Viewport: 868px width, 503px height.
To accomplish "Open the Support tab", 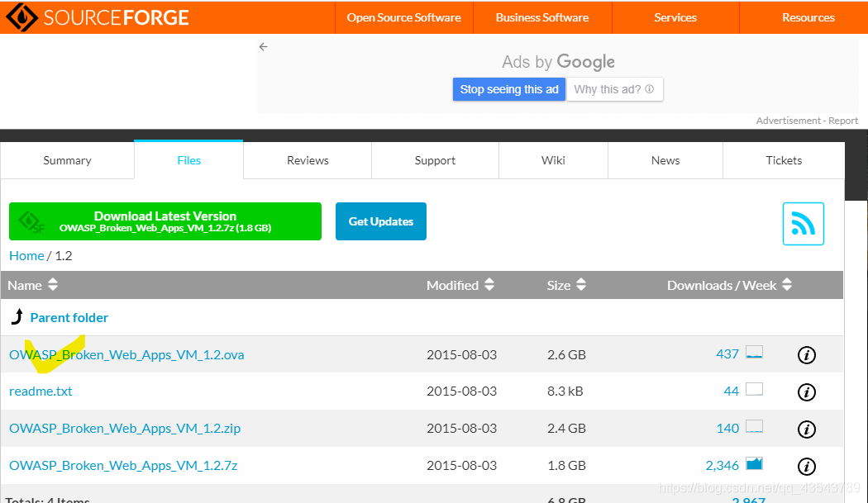I will pos(435,160).
